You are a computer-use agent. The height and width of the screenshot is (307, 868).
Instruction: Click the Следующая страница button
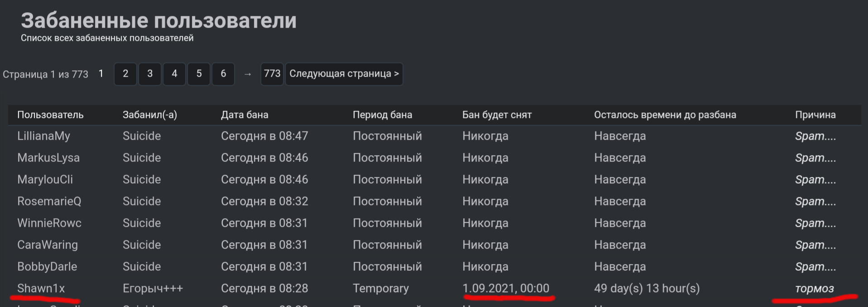pyautogui.click(x=344, y=74)
